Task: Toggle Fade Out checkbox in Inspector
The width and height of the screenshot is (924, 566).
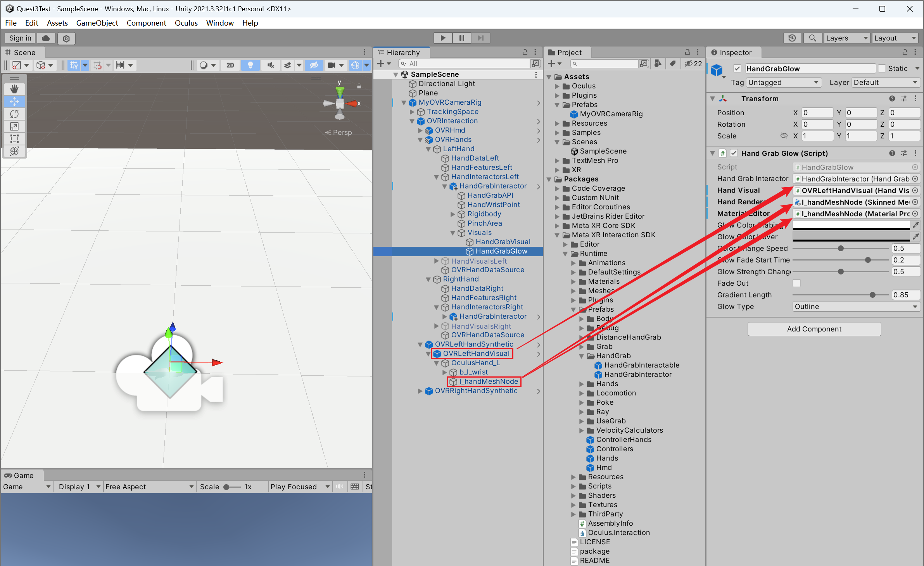Action: [797, 283]
